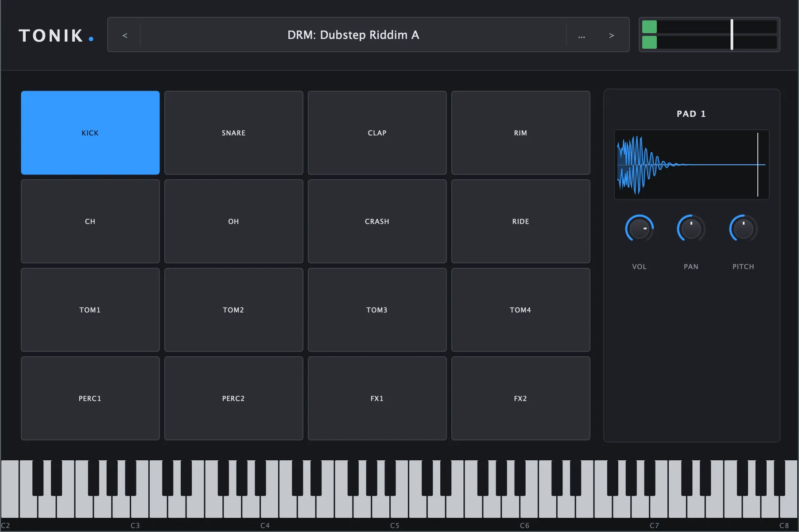Click the kick waveform display
Screen dimensions: 799x532
pyautogui.click(x=691, y=165)
